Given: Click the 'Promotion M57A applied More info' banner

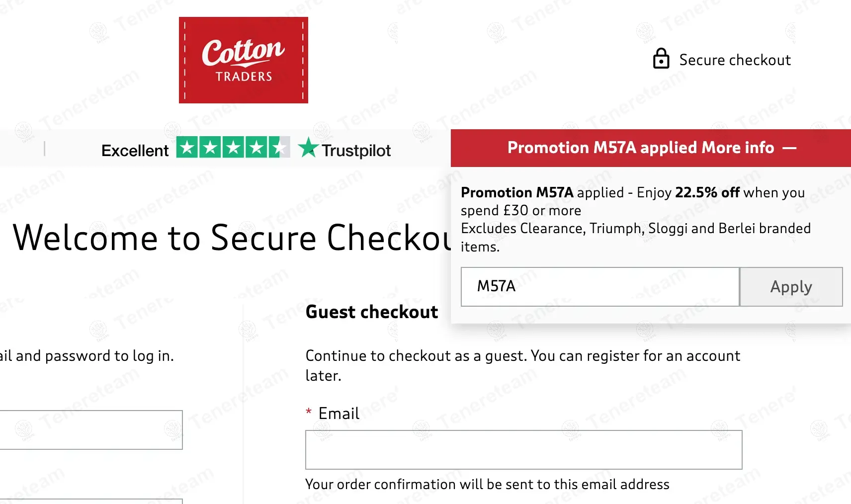Looking at the screenshot, I should 640,148.
